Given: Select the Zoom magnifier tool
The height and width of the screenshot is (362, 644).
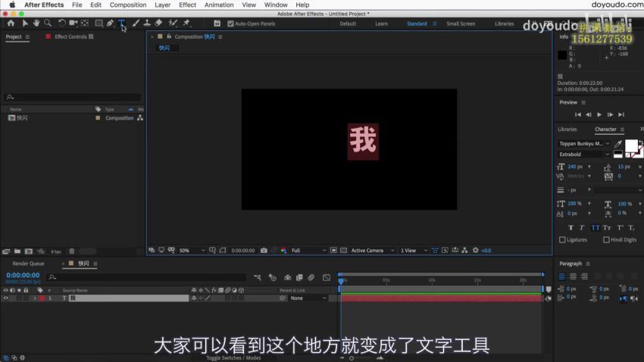Looking at the screenshot, I should click(x=48, y=23).
